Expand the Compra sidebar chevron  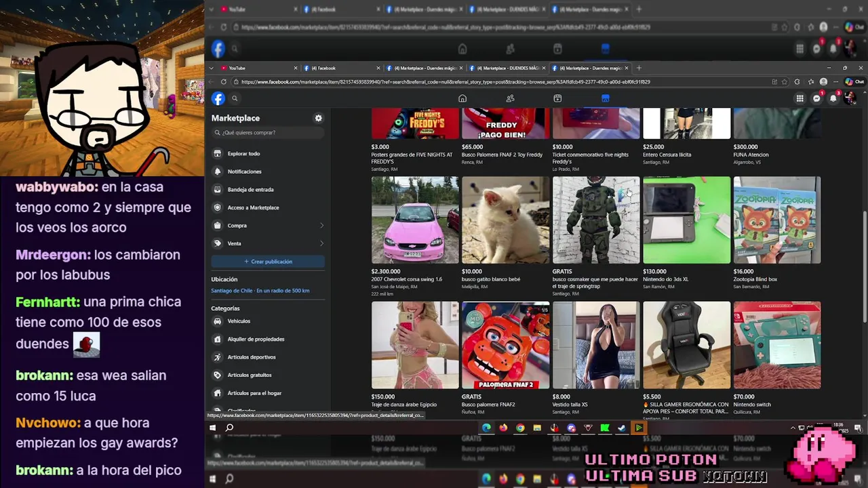pyautogui.click(x=321, y=226)
